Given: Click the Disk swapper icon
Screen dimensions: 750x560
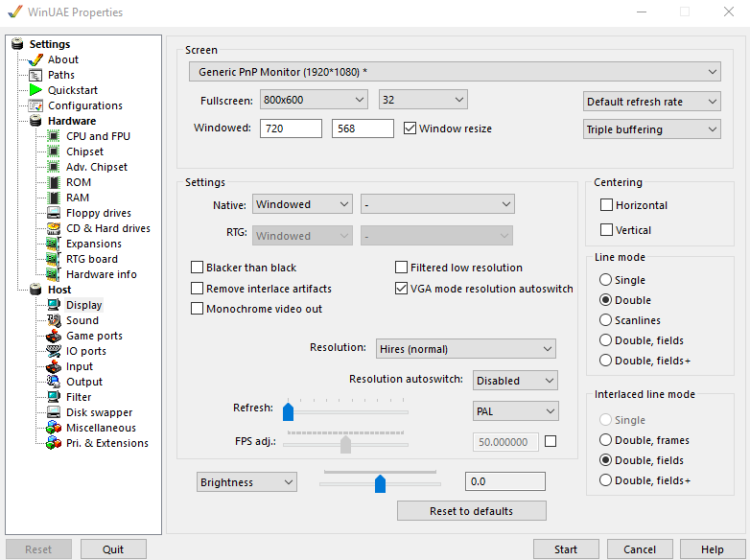Looking at the screenshot, I should (54, 412).
